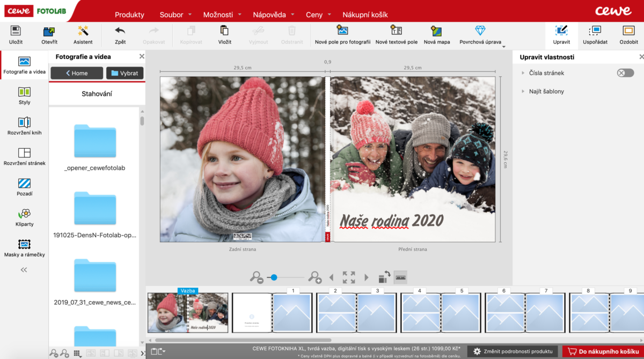
Task: Open the Nápověda menu
Action: (274, 14)
